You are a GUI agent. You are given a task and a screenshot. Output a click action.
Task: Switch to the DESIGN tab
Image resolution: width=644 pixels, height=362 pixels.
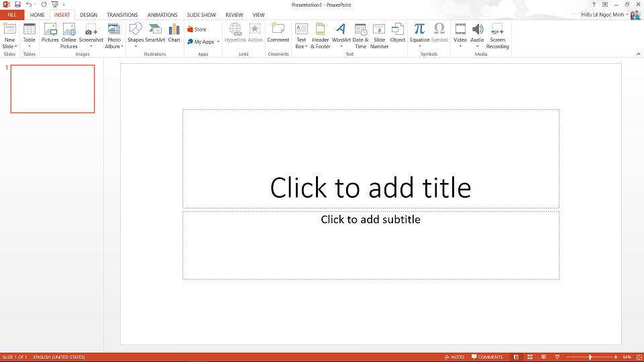pos(89,15)
